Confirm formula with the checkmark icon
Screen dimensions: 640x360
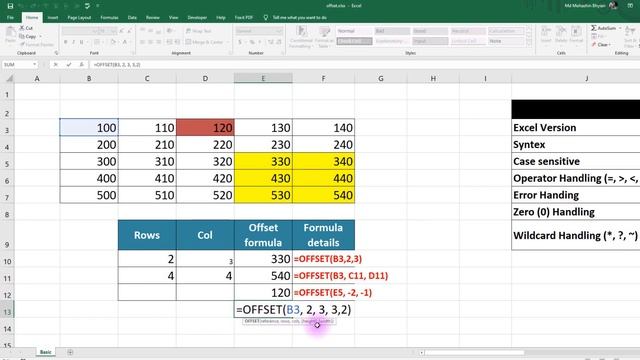69,64
